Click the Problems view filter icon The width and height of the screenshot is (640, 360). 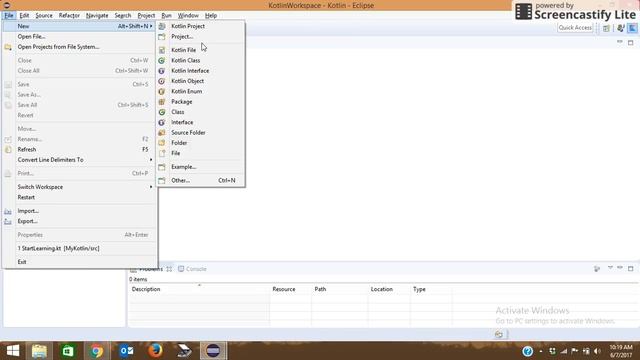(x=597, y=269)
